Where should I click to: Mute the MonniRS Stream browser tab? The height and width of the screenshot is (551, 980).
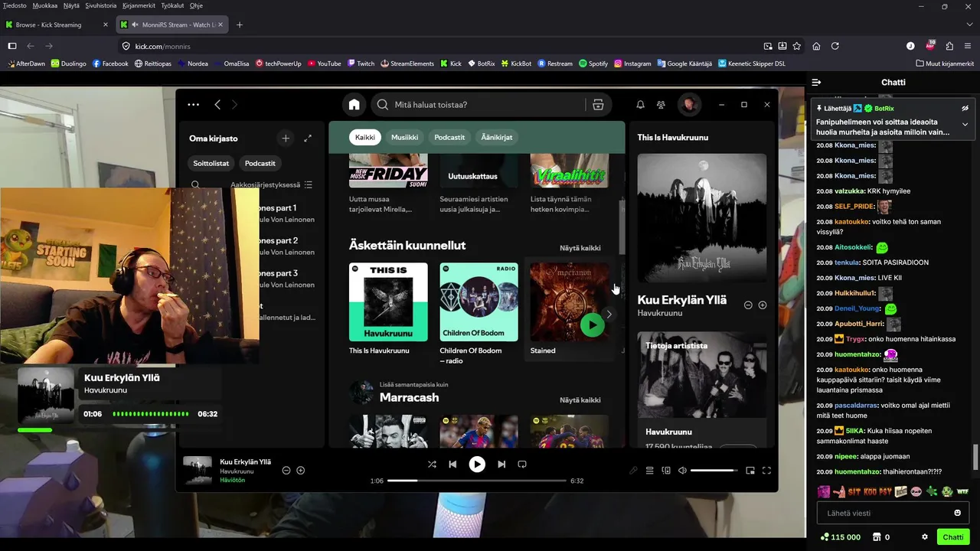click(x=134, y=24)
